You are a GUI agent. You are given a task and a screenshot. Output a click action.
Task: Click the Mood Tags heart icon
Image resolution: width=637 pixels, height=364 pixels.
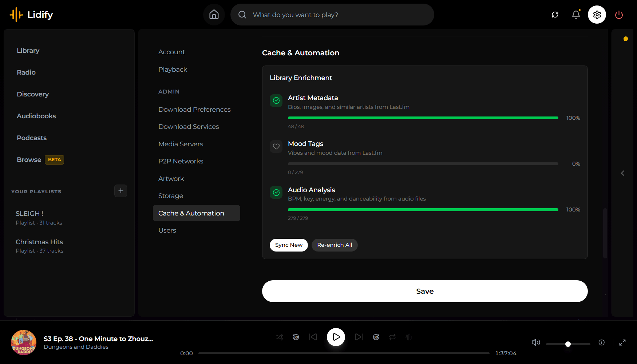click(x=276, y=146)
